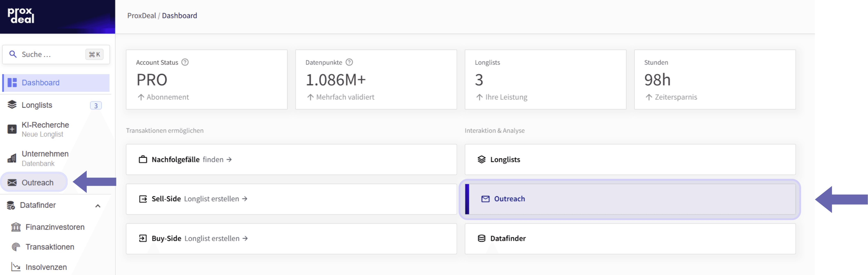Click the Longlists card value 3

[479, 80]
